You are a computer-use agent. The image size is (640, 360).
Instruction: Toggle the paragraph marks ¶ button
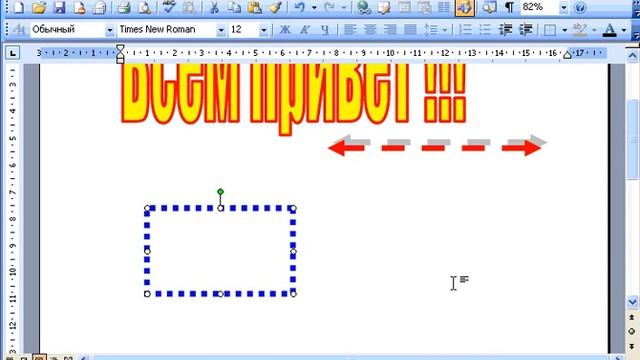pyautogui.click(x=509, y=7)
